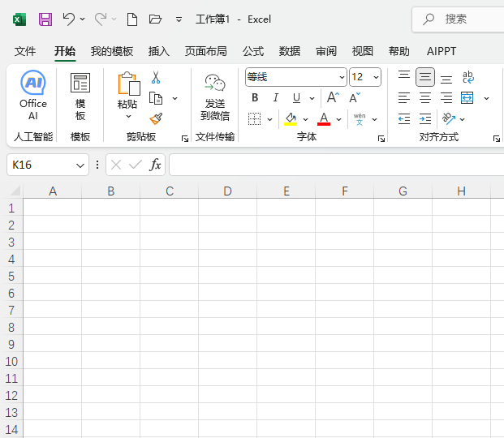Open Customize Quick Access Toolbar dropdown

click(179, 19)
